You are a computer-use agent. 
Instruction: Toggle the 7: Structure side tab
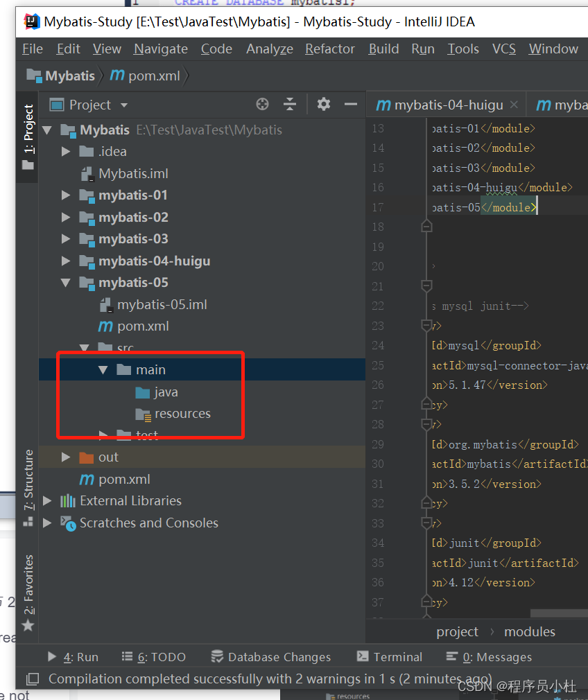pyautogui.click(x=28, y=488)
